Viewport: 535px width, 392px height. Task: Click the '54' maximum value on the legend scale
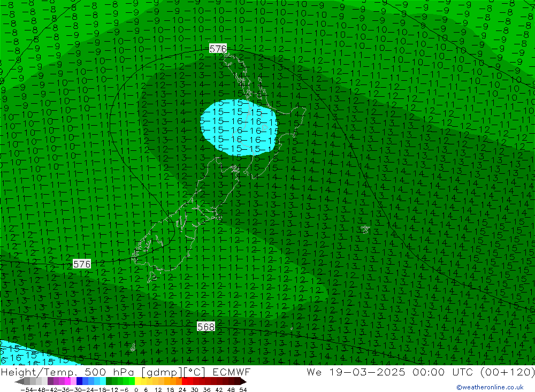(x=243, y=390)
